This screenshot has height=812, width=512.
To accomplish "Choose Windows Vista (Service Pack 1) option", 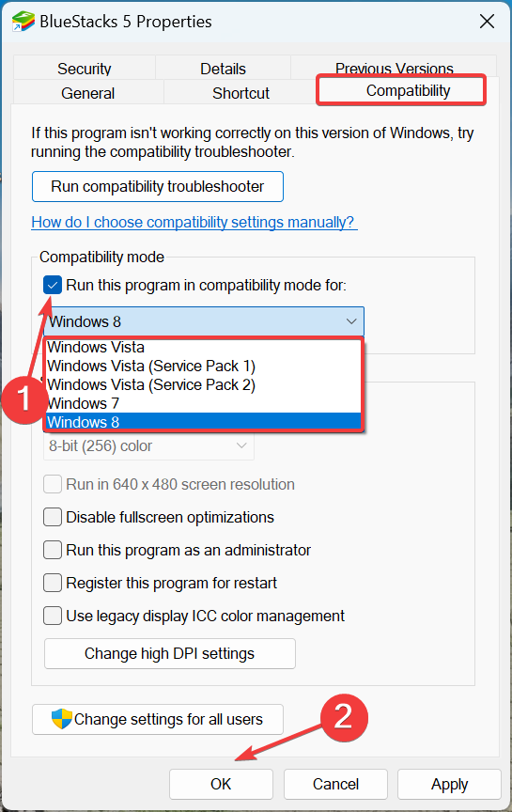I will click(203, 367).
